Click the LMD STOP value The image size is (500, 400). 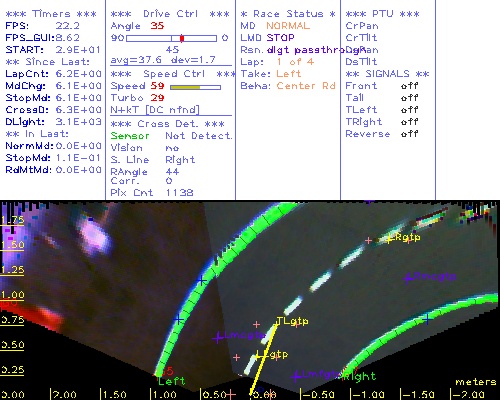[x=280, y=38]
